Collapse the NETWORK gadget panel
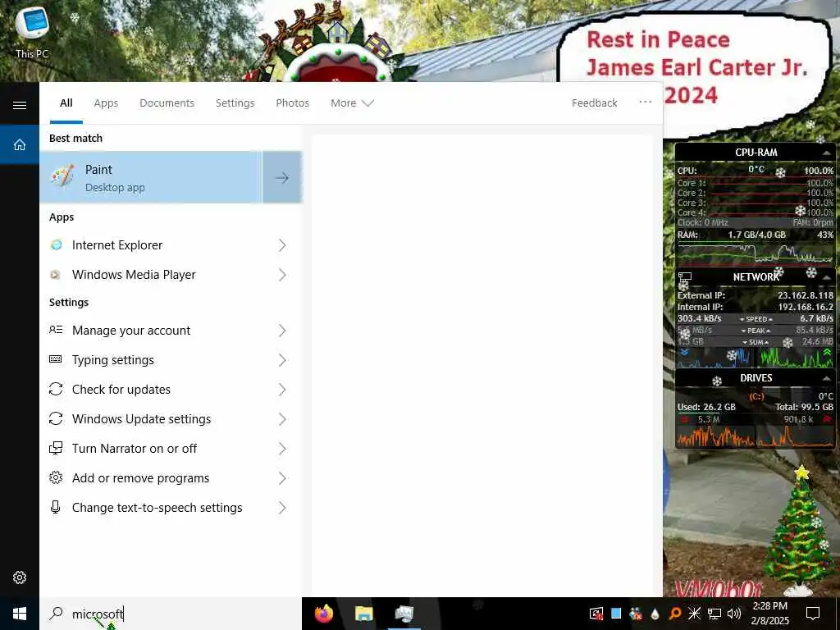Screen dimensions: 840x630 point(827,277)
